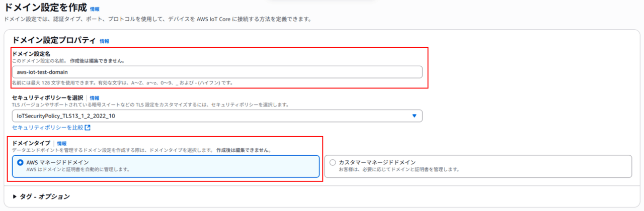Click AWS はドメインと証明書を自動的に管理します description
The height and width of the screenshot is (211, 644).
(78, 170)
